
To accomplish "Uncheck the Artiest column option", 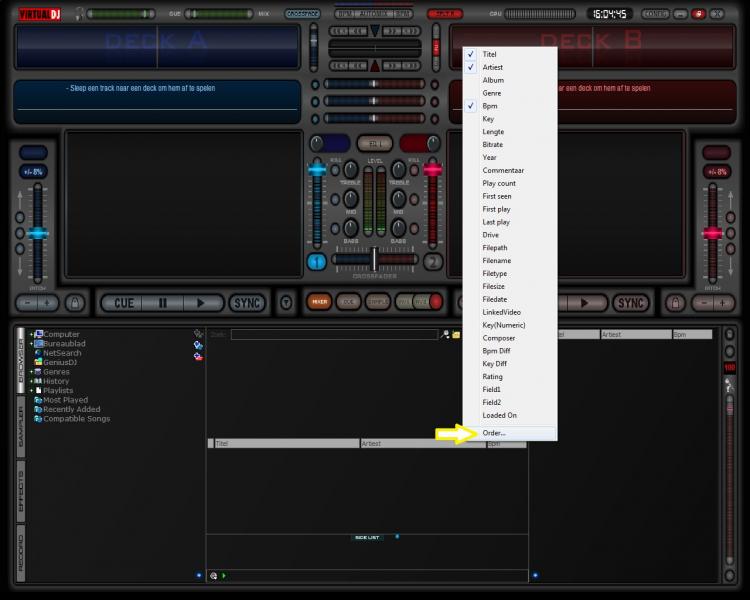I will pyautogui.click(x=509, y=67).
